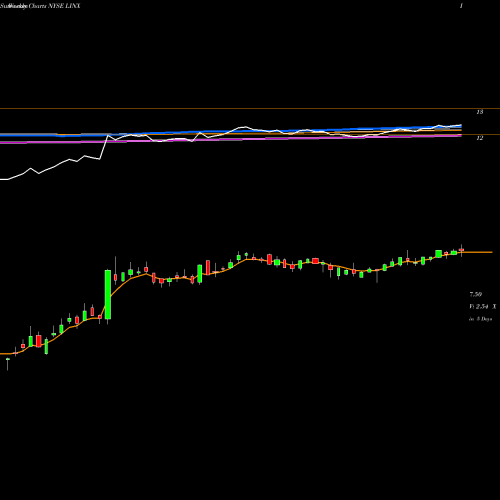Click the '7.50' price value label
The width and height of the screenshot is (500, 500).
pyautogui.click(x=476, y=295)
